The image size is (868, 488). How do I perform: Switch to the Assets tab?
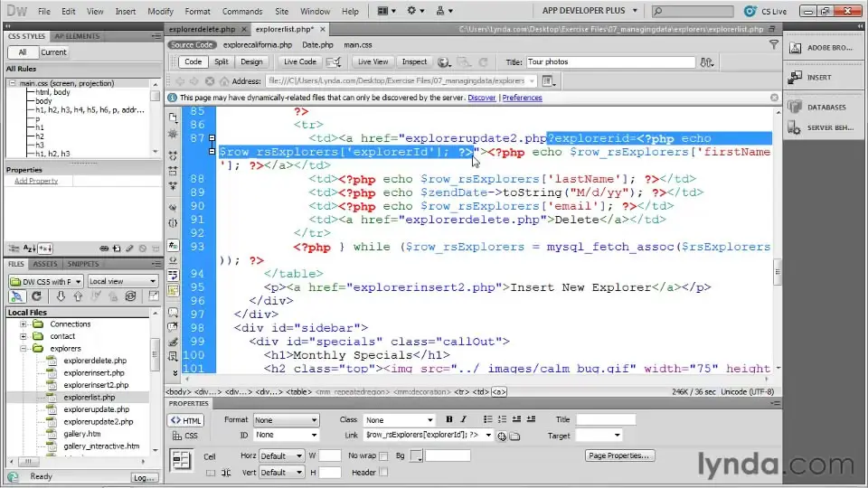pos(45,264)
